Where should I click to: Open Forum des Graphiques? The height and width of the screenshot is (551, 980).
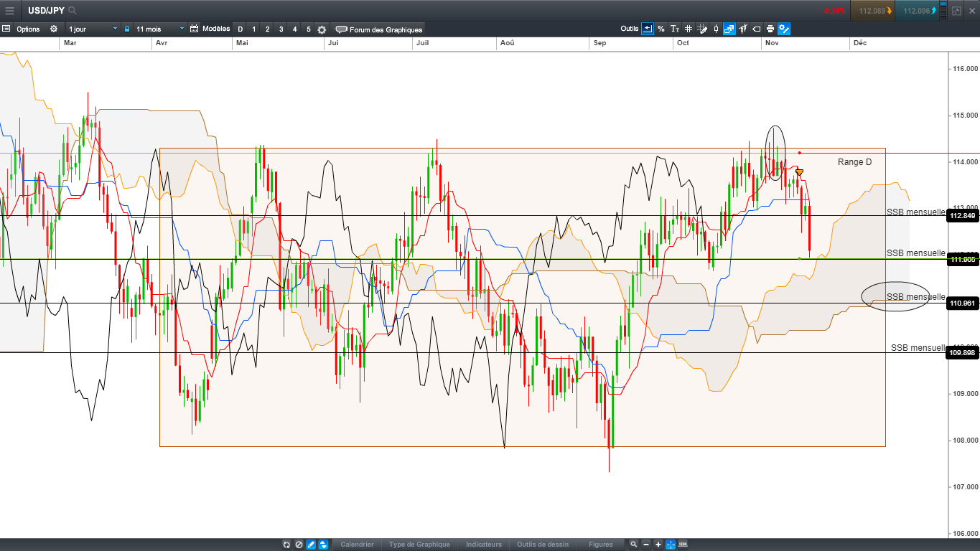click(379, 29)
